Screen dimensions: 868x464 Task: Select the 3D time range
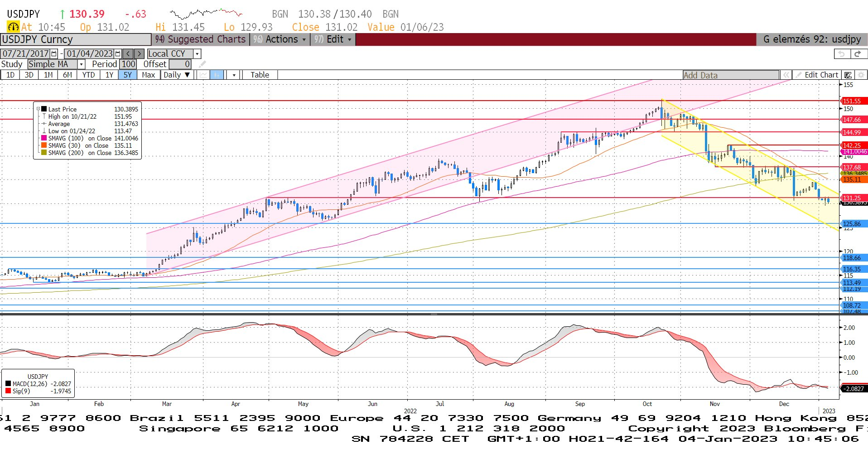[x=29, y=75]
